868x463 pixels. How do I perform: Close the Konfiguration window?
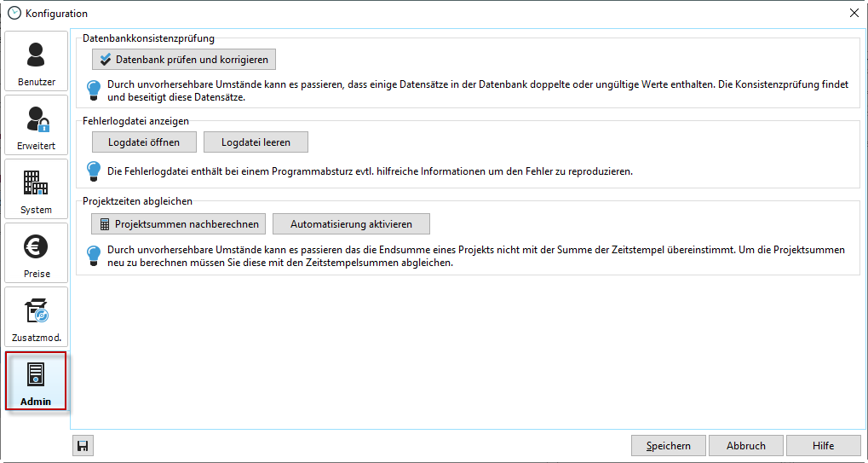click(x=854, y=13)
